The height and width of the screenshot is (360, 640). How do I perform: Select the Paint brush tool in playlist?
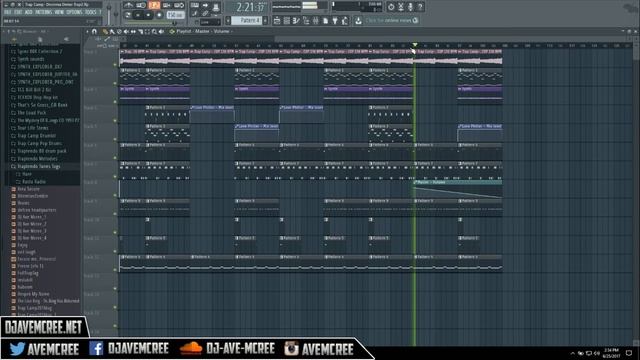pyautogui.click(x=112, y=31)
